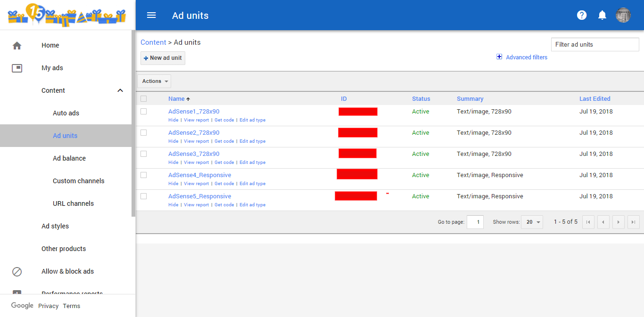This screenshot has width=644, height=317.
Task: Click Hide for AdSense2_728x90
Action: [173, 141]
